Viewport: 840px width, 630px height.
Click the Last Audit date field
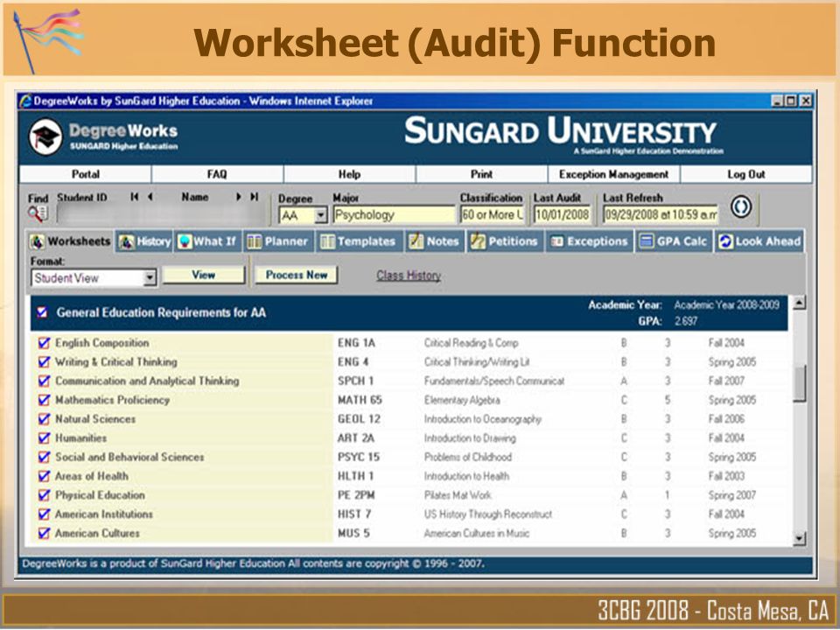click(x=562, y=215)
